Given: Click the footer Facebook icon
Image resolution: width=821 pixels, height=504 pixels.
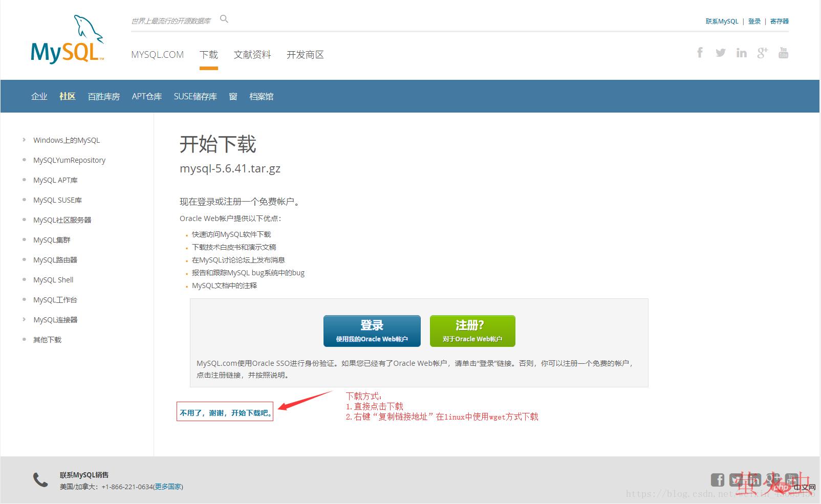Looking at the screenshot, I should pos(718,479).
